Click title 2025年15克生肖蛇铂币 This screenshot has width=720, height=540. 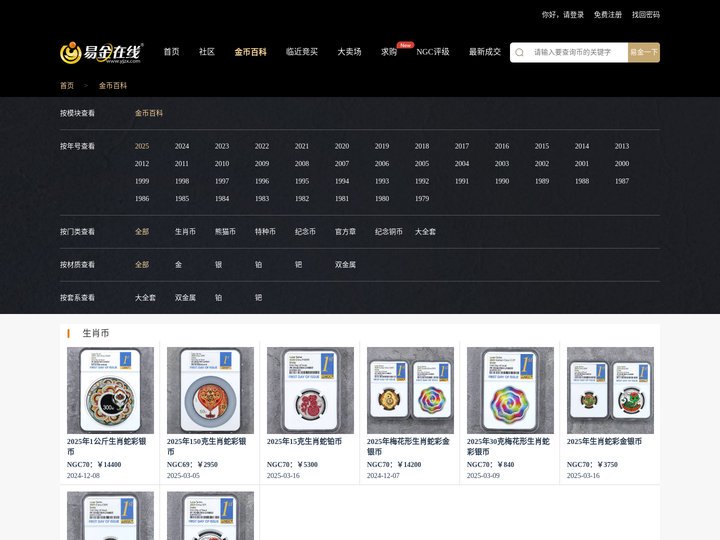coord(304,441)
